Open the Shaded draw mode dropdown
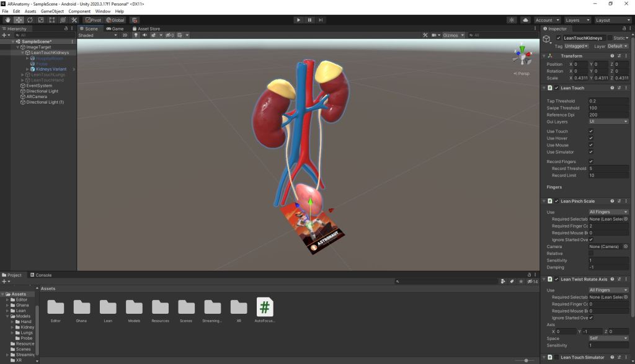 (x=97, y=35)
